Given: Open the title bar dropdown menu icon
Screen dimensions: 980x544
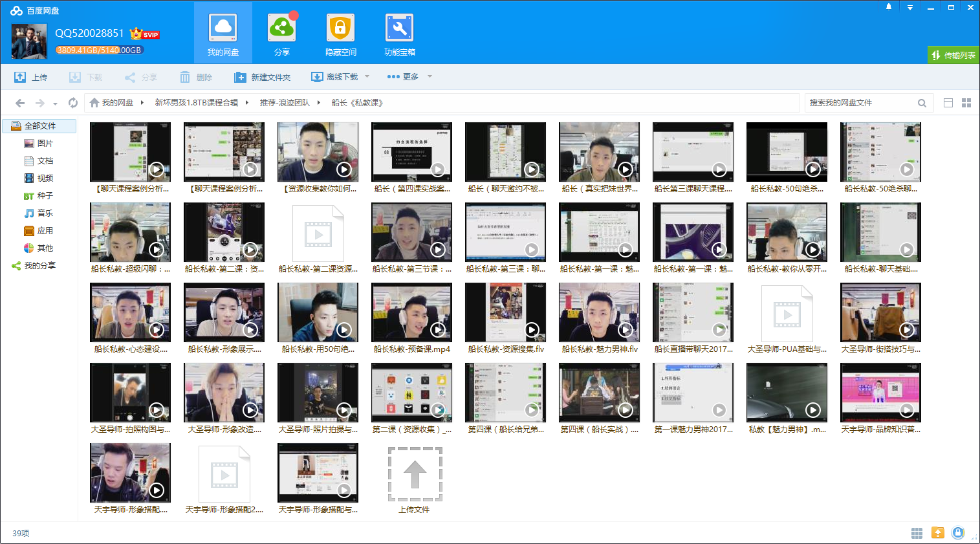Looking at the screenshot, I should click(x=910, y=7).
